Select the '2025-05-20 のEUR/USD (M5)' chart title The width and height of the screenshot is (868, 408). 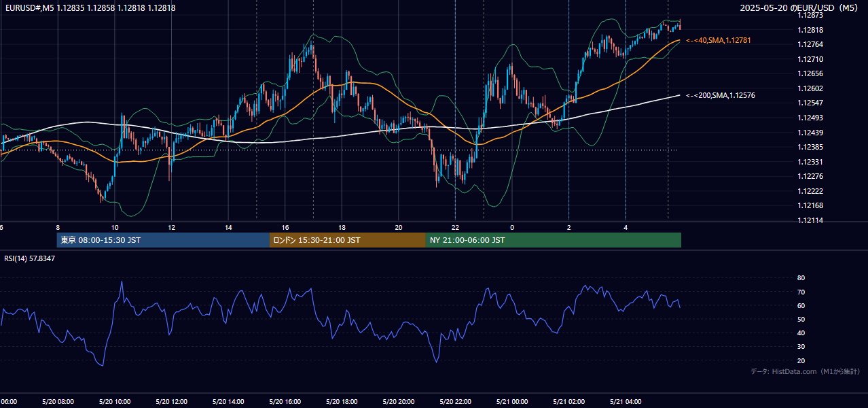[800, 7]
